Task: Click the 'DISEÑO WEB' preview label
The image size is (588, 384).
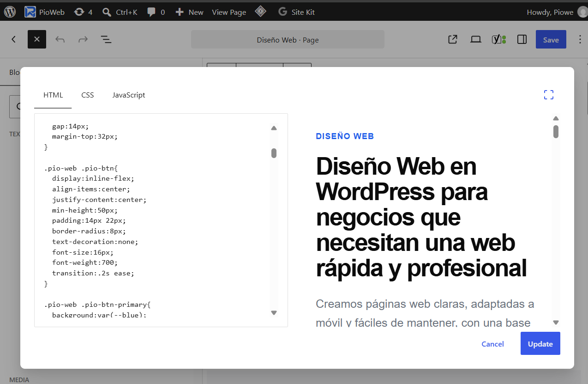Action: pyautogui.click(x=345, y=136)
